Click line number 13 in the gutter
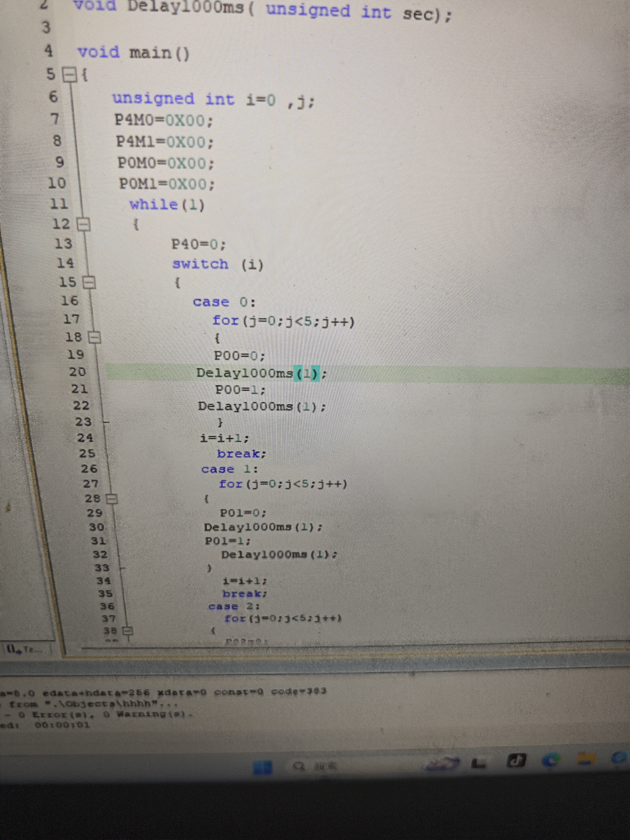The height and width of the screenshot is (840, 630). (x=63, y=243)
